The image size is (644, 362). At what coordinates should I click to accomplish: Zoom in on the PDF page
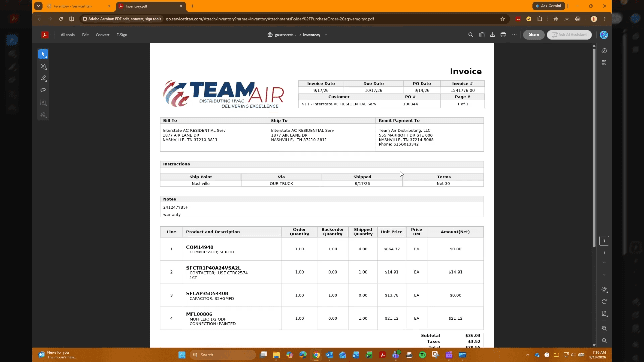(604, 328)
